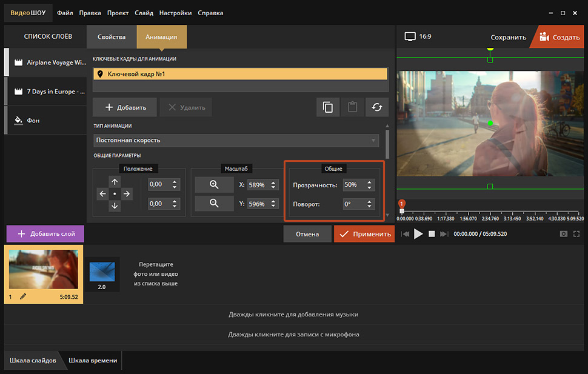This screenshot has width=588, height=374.
Task: Switch to the Анимация tab
Action: pyautogui.click(x=161, y=37)
